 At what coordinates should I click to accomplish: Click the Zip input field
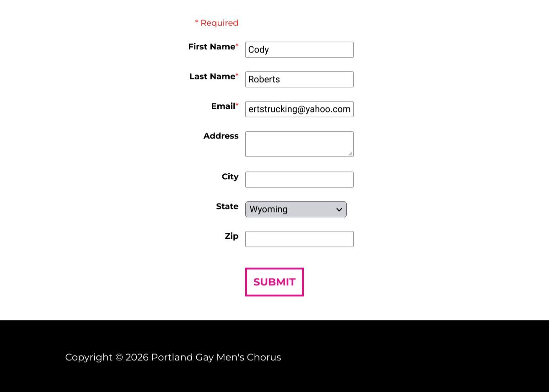click(x=299, y=239)
